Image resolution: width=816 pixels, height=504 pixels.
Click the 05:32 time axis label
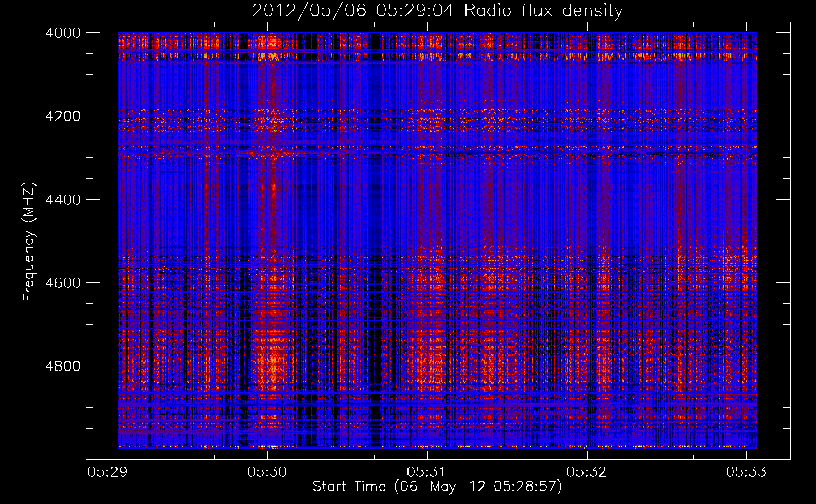pyautogui.click(x=587, y=472)
